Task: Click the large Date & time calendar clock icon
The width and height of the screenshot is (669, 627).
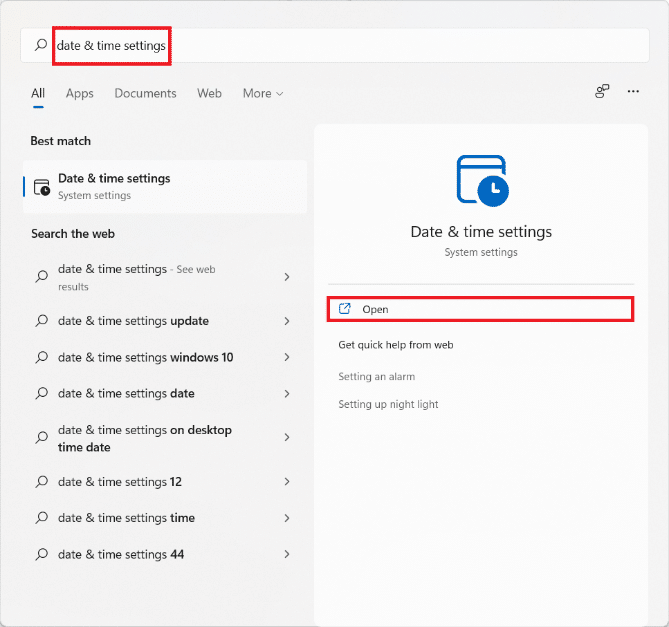Action: 481,181
